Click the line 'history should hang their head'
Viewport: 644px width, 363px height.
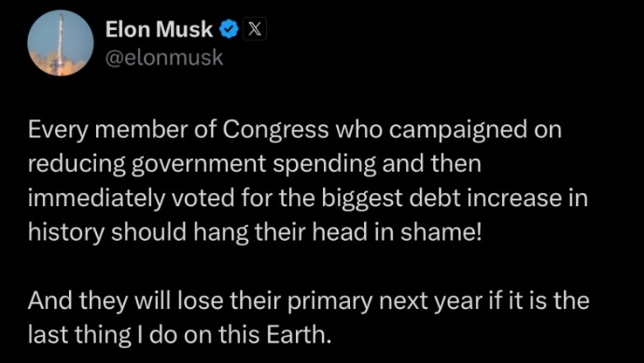[254, 233]
